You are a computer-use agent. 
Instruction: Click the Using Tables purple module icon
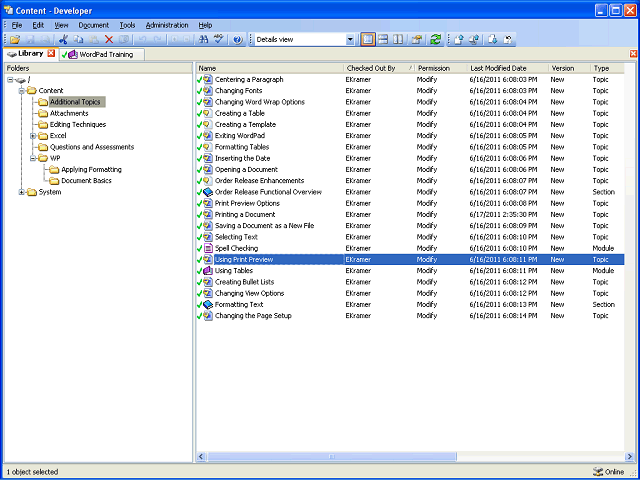(208, 271)
